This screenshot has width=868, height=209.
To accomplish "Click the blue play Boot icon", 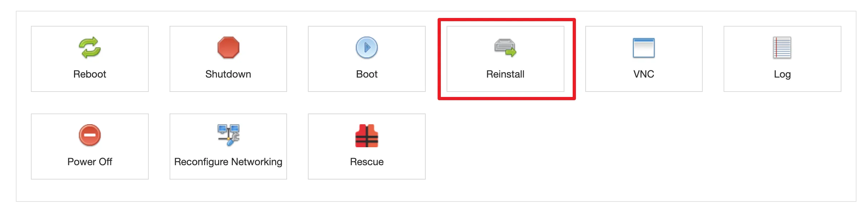I will [366, 48].
